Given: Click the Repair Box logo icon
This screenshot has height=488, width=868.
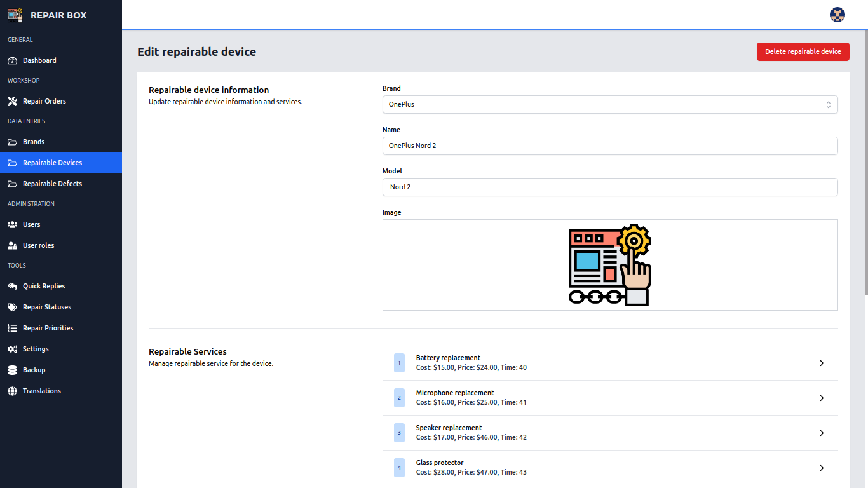Looking at the screenshot, I should tap(15, 15).
